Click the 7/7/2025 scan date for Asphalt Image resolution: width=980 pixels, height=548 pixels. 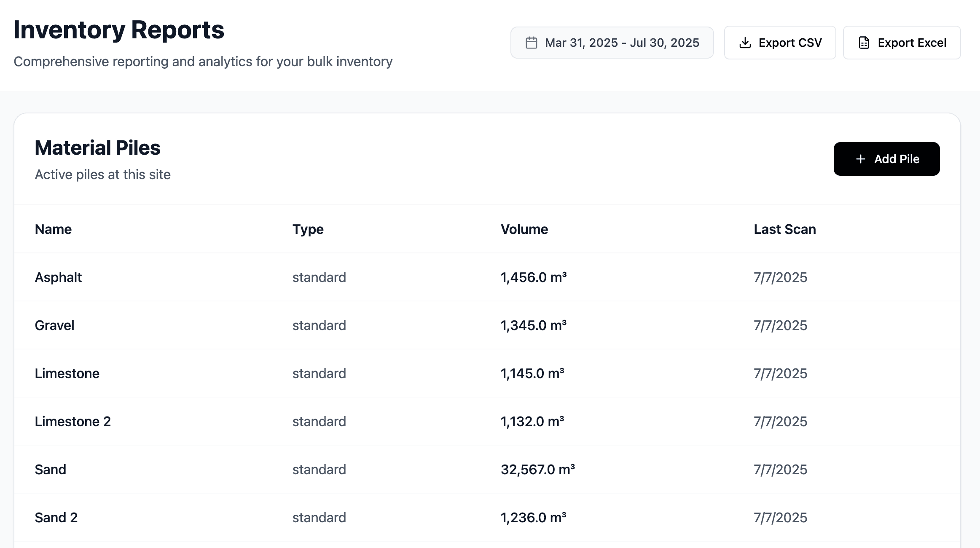780,277
